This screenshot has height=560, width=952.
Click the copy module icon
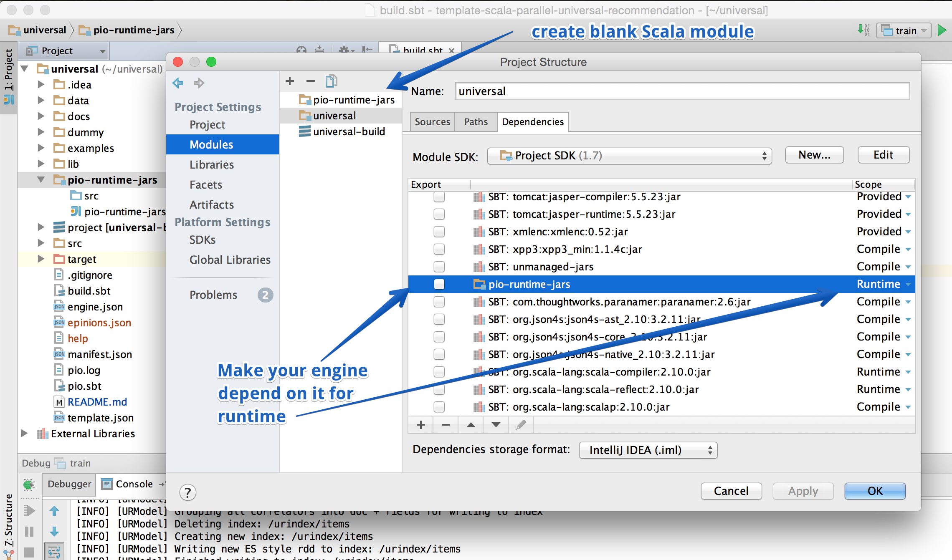[x=331, y=81]
